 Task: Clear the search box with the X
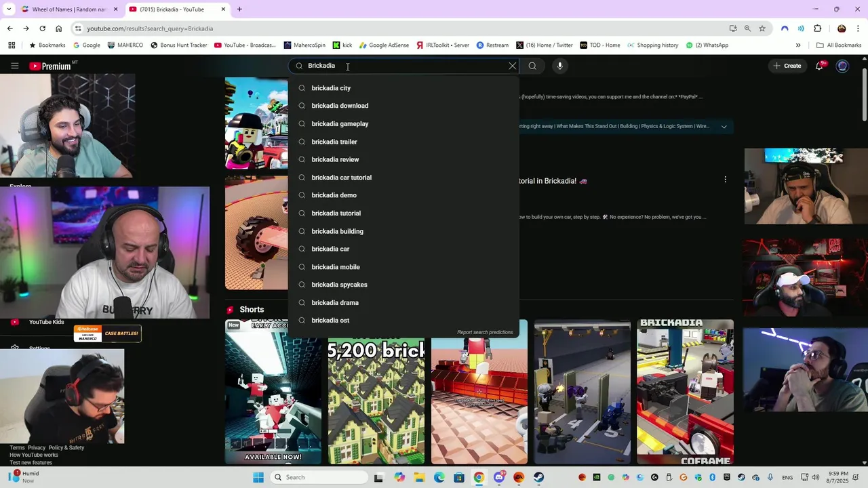pyautogui.click(x=513, y=66)
